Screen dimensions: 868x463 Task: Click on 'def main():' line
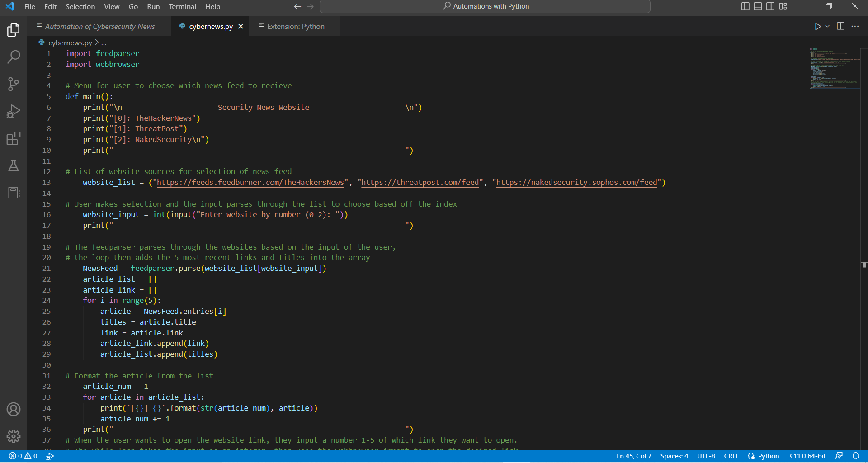pyautogui.click(x=89, y=96)
